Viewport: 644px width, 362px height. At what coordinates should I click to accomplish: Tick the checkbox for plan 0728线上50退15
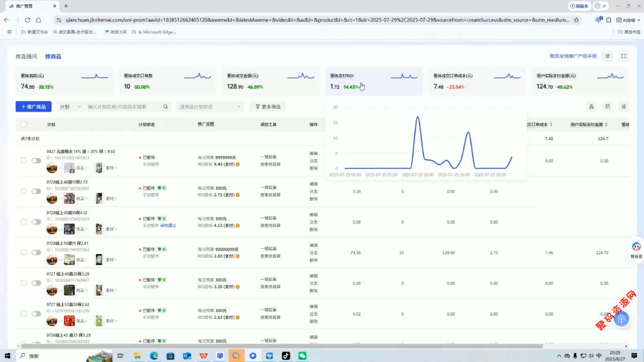pyautogui.click(x=24, y=253)
